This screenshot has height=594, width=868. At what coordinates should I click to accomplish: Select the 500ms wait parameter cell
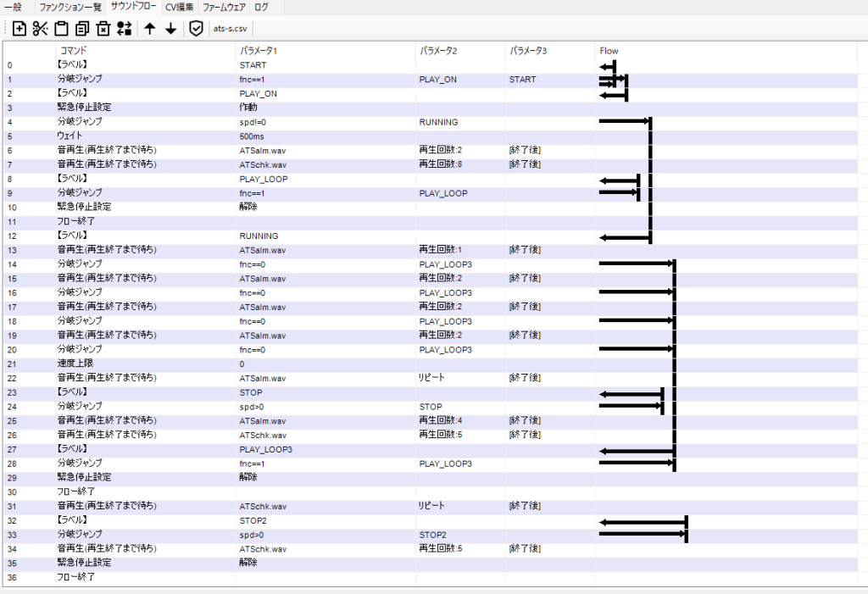tap(252, 136)
